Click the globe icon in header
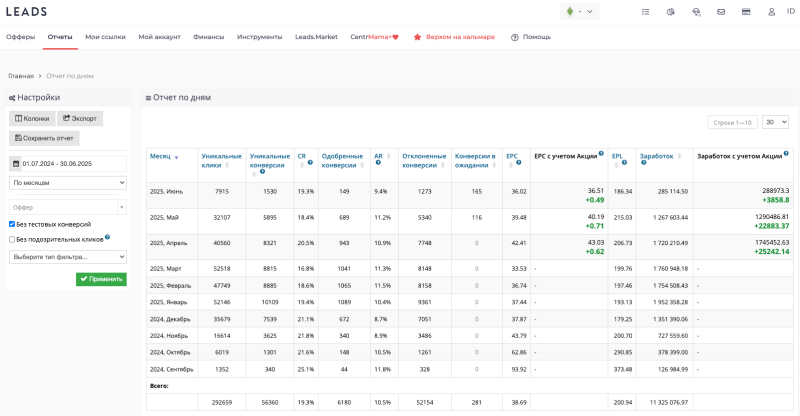Viewport: 800px width, 416px height. [696, 12]
